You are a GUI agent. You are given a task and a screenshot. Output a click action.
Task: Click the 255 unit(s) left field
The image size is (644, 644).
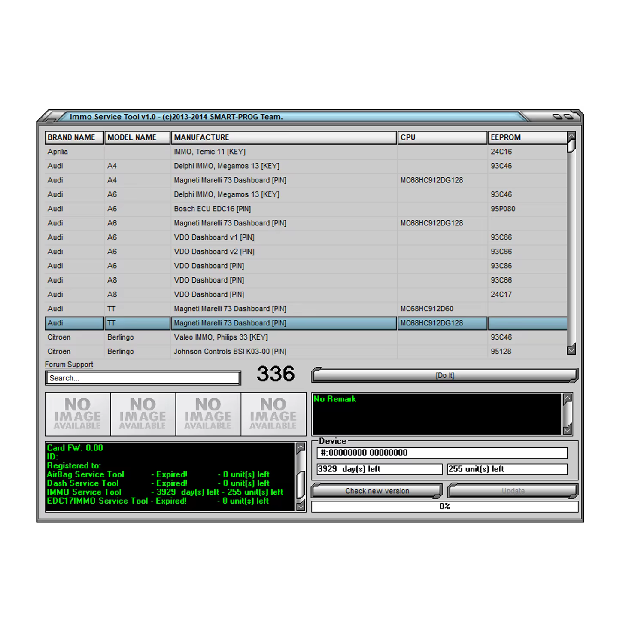click(x=507, y=469)
